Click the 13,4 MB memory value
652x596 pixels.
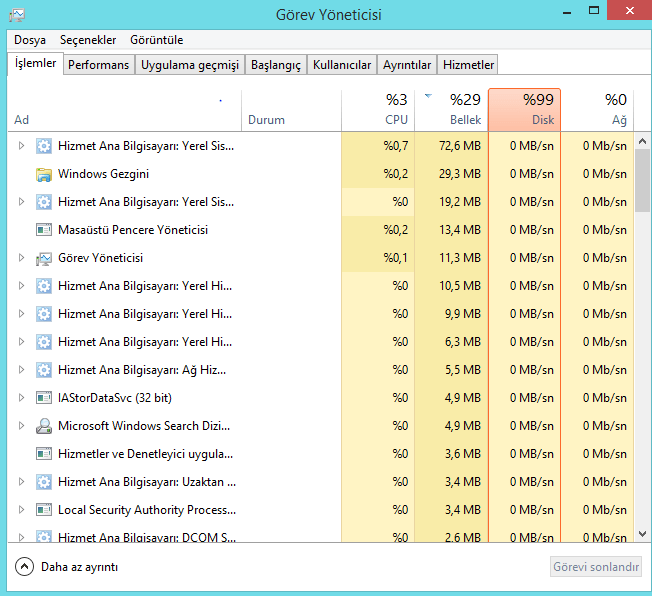pos(460,230)
